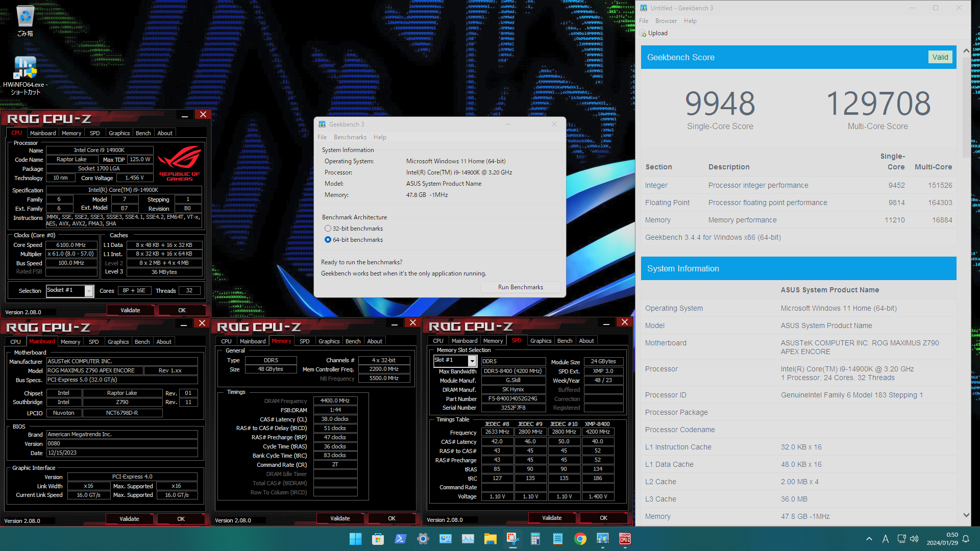This screenshot has height=551, width=980.
Task: Open PowerShell from the taskbar
Action: coord(400,539)
